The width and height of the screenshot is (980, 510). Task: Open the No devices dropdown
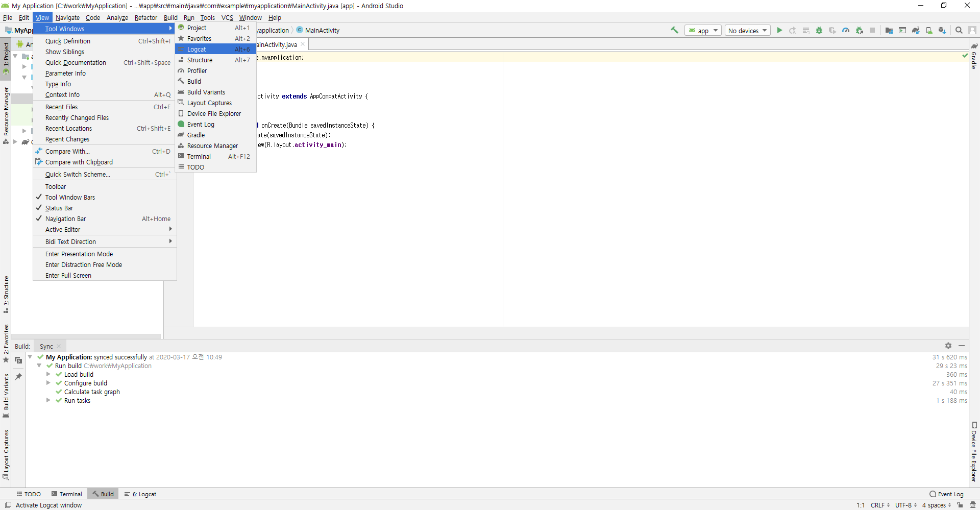[x=748, y=31]
